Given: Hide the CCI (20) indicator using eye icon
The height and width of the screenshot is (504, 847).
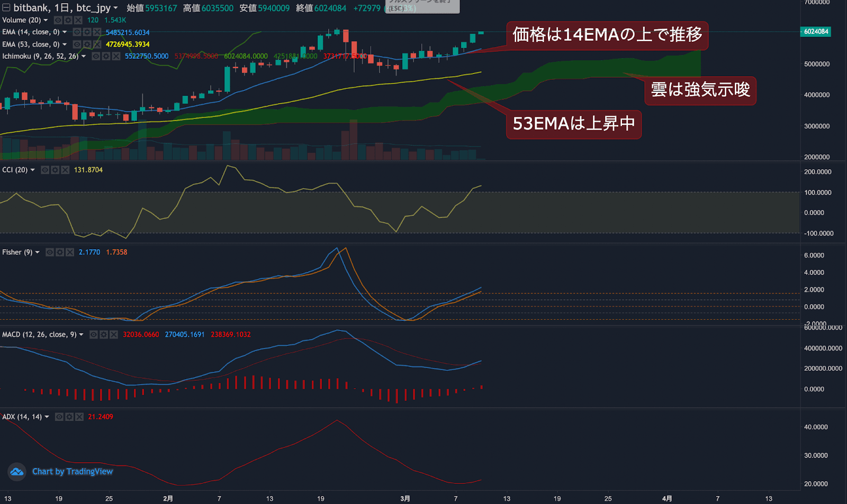Looking at the screenshot, I should 45,170.
